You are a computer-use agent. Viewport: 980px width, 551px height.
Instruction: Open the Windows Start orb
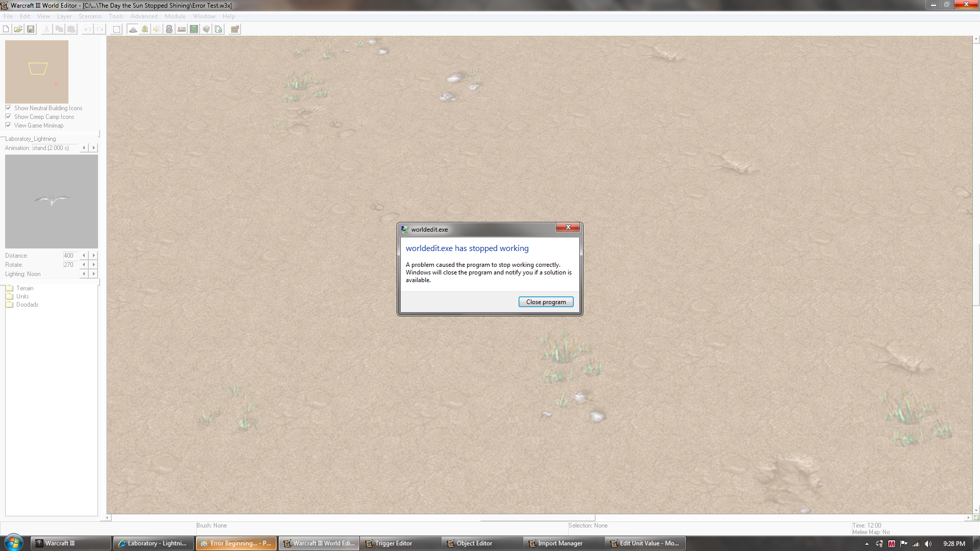(13, 542)
